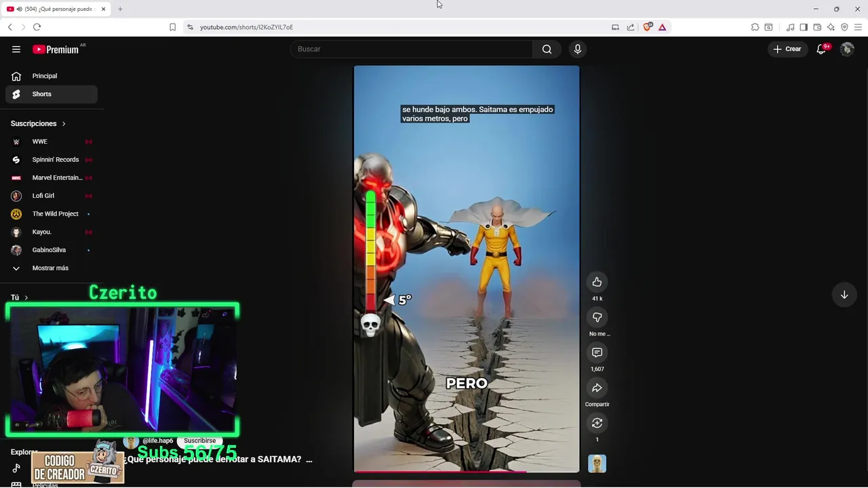
Task: Open the remix button on the short
Action: (x=597, y=423)
